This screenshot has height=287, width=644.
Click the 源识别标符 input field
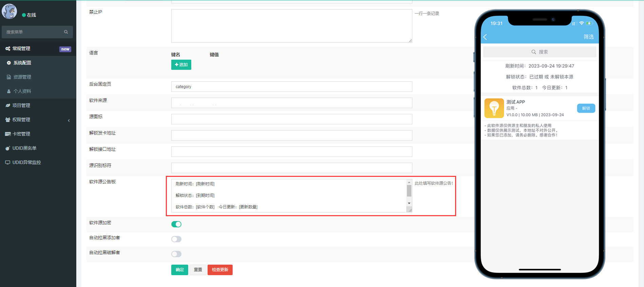[x=292, y=168]
